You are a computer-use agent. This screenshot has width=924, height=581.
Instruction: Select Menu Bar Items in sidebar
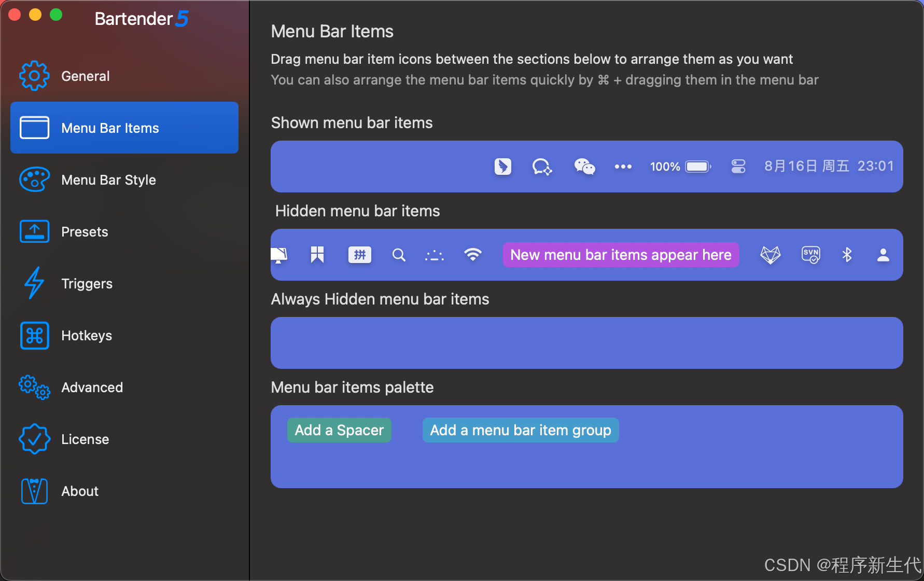tap(124, 128)
